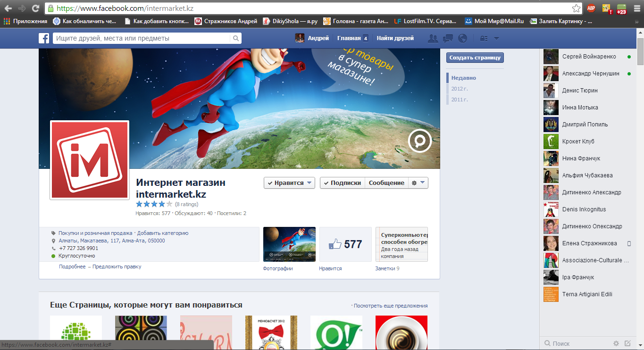Select Недавно in timeline navigation
The width and height of the screenshot is (644, 350).
tap(464, 78)
